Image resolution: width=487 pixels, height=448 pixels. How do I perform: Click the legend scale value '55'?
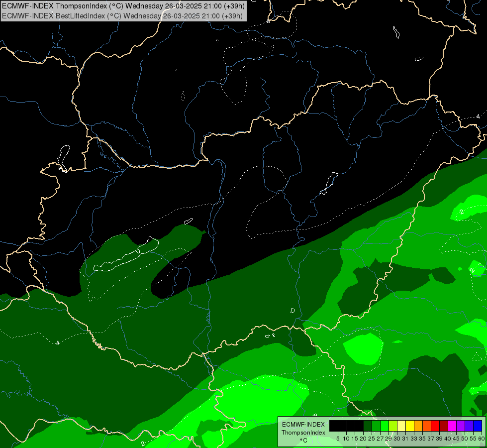click(x=473, y=439)
